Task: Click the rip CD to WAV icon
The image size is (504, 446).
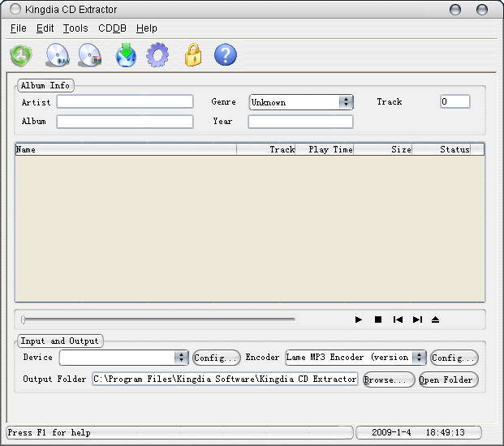Action: tap(58, 55)
